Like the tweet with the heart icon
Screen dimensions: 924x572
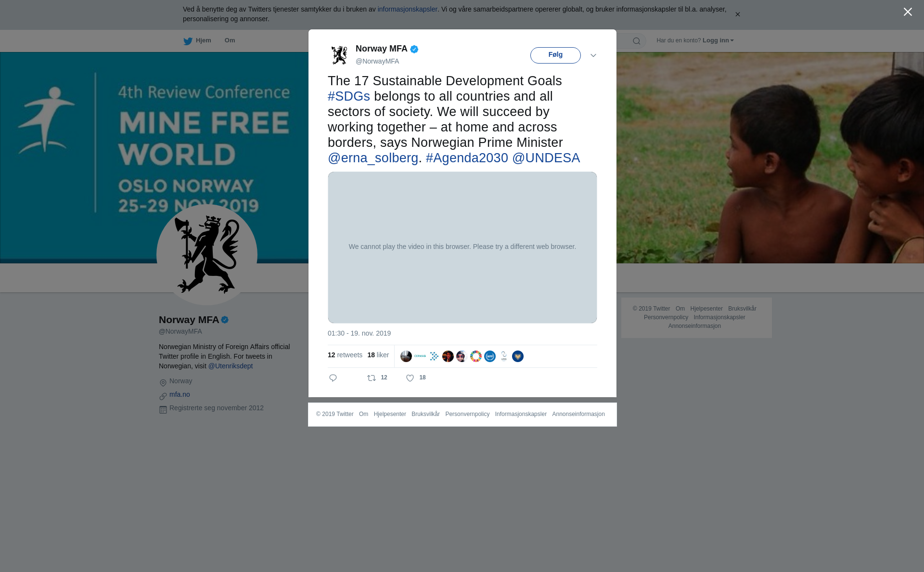click(x=410, y=378)
